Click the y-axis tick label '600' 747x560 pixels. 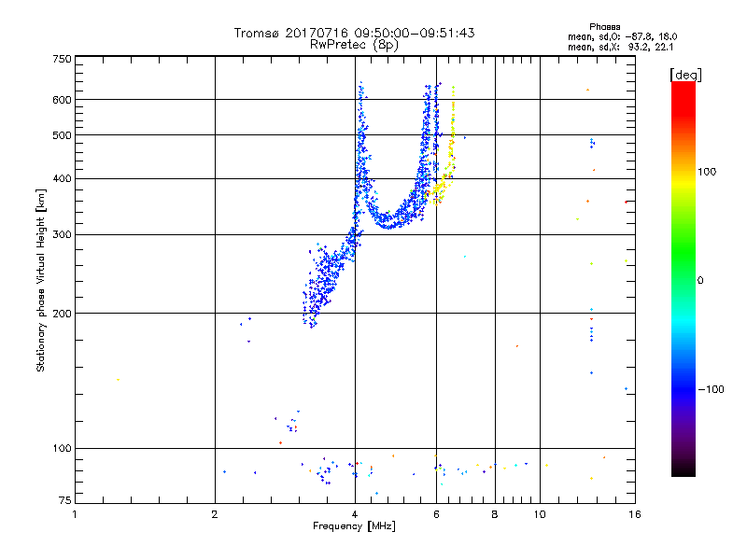point(62,100)
